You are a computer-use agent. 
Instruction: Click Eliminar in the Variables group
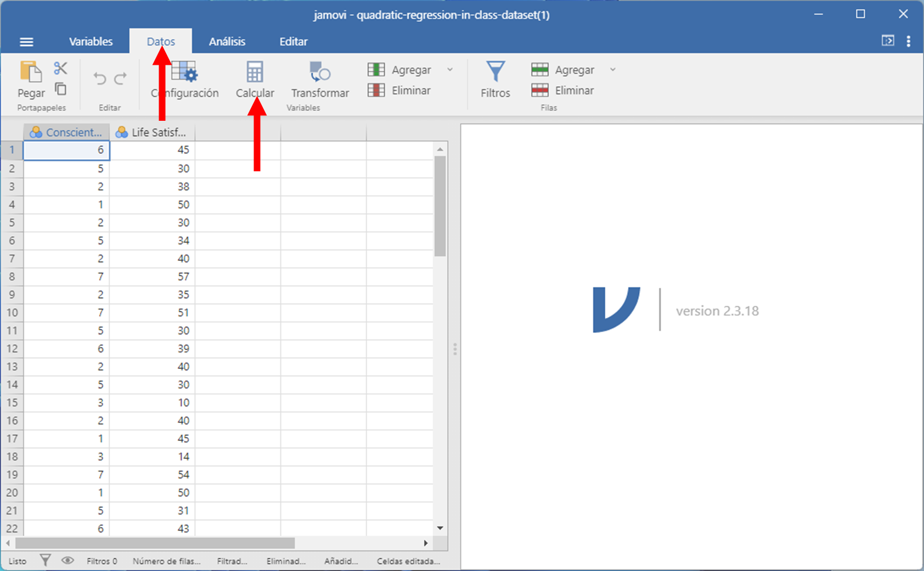pyautogui.click(x=400, y=91)
